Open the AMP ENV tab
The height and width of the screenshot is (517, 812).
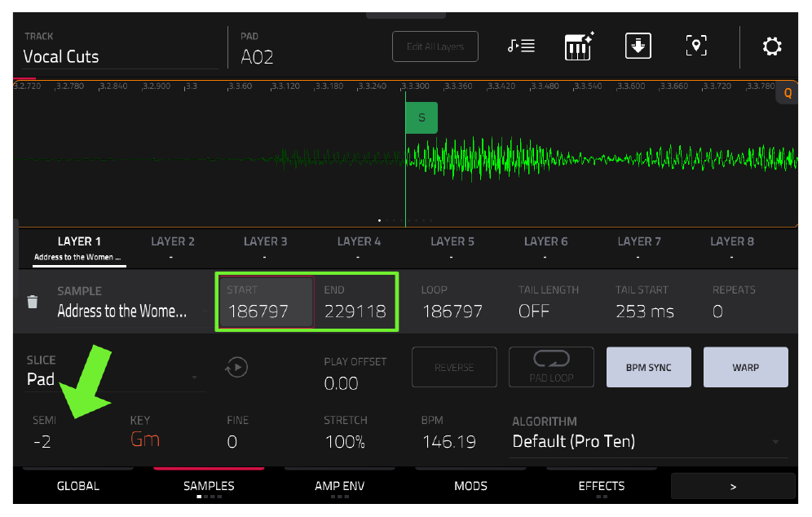point(340,486)
